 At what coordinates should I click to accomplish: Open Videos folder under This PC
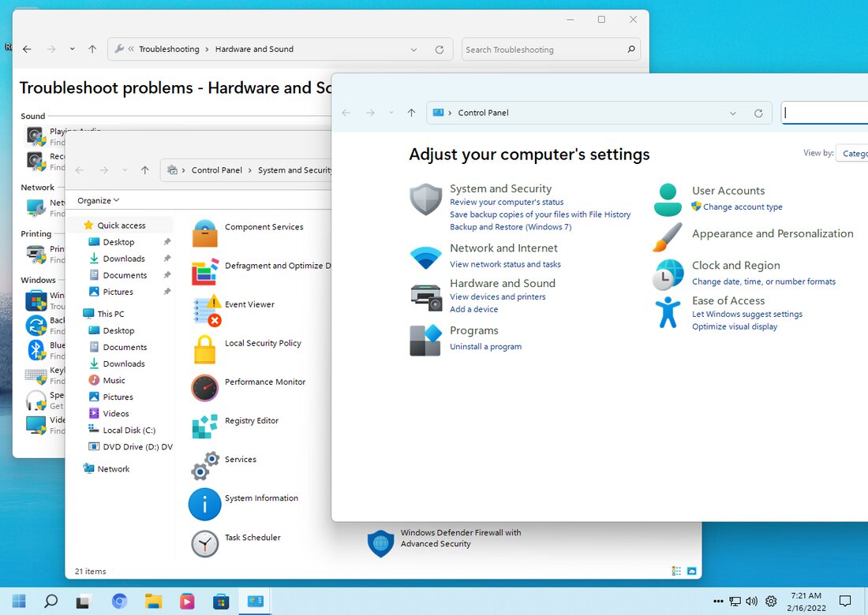click(x=116, y=413)
